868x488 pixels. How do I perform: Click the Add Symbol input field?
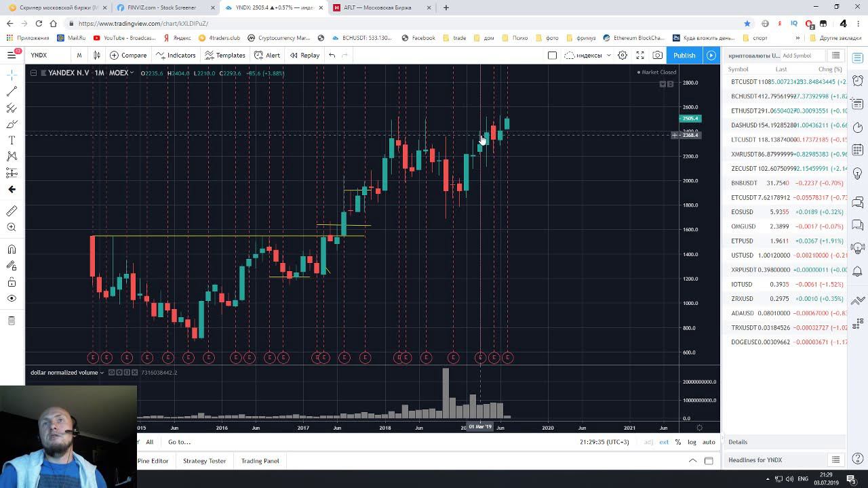pyautogui.click(x=804, y=56)
